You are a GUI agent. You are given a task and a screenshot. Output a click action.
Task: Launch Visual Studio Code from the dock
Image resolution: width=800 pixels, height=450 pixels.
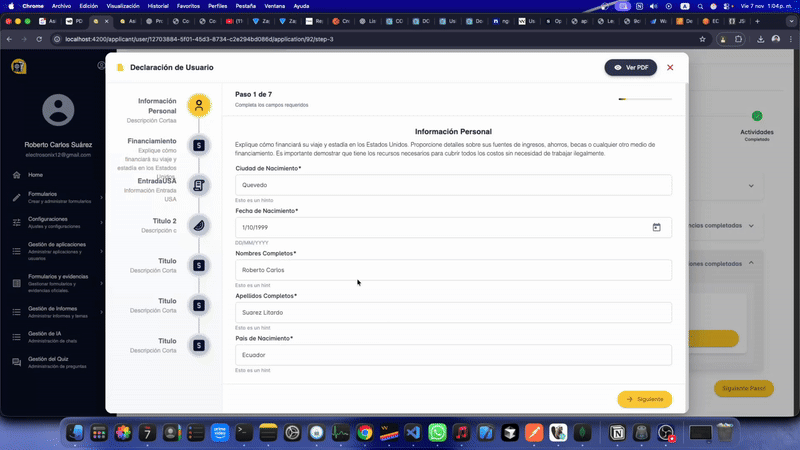[x=412, y=433]
